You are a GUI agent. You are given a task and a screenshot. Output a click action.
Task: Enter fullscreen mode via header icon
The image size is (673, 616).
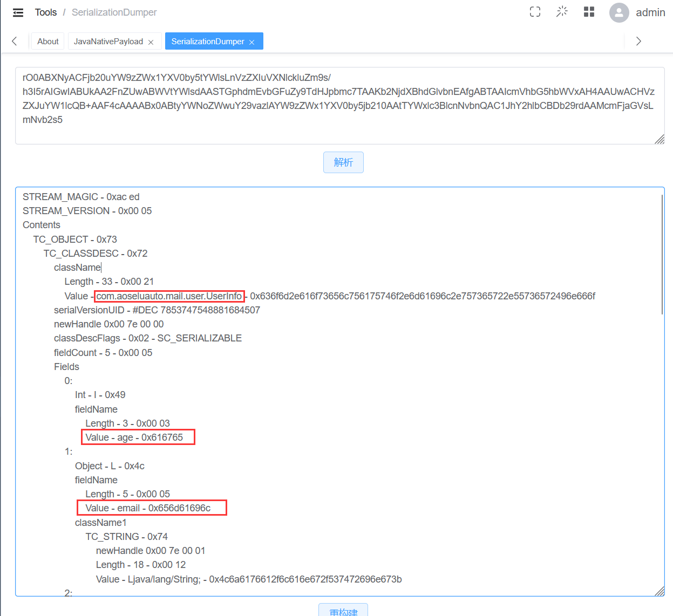click(535, 12)
